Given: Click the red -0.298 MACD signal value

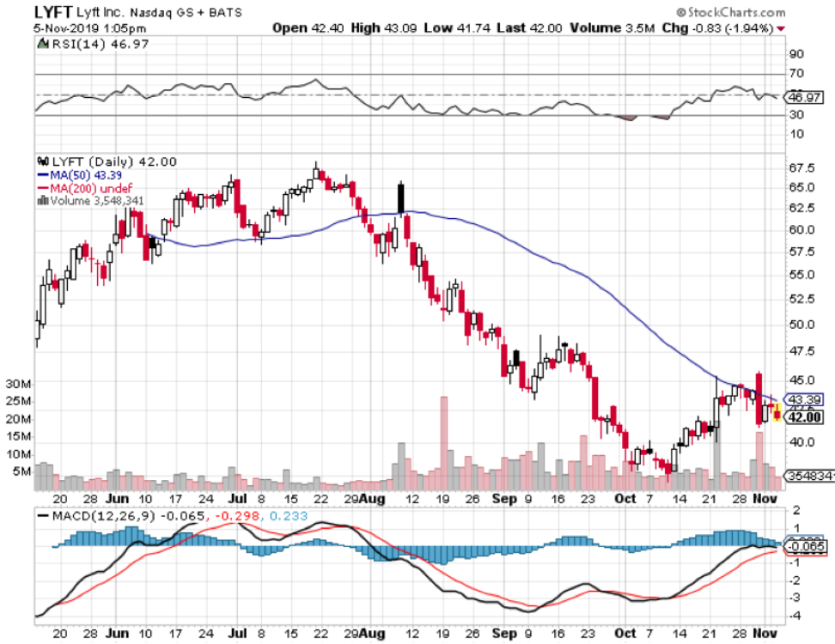Looking at the screenshot, I should point(237,516).
